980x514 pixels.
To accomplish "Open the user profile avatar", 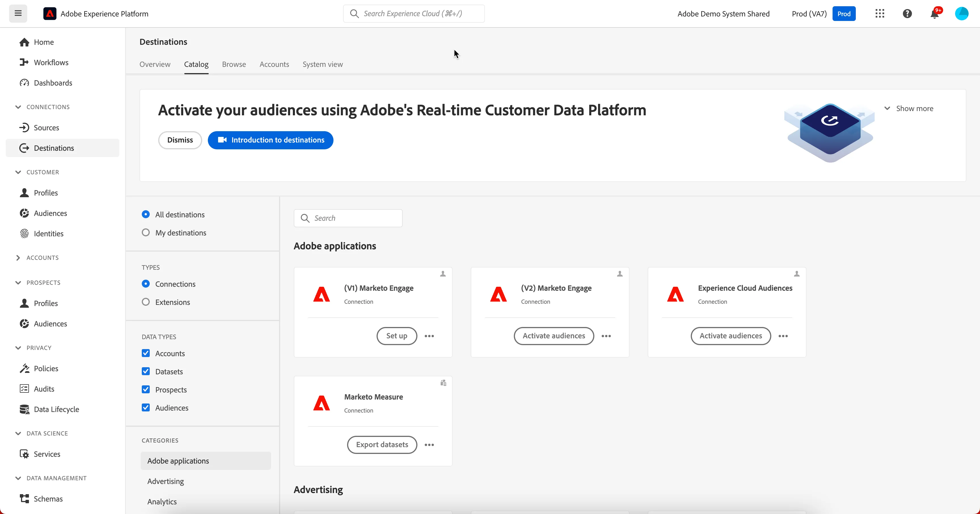I will (961, 14).
